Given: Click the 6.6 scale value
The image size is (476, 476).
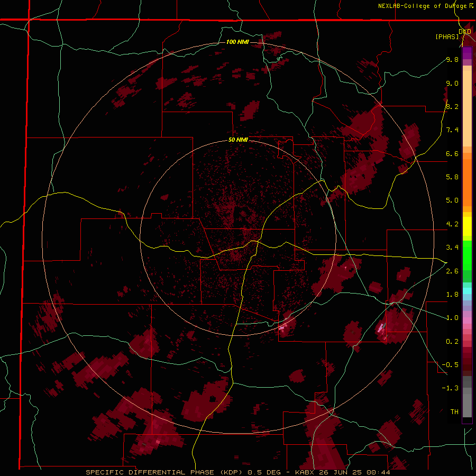Looking at the screenshot, I should coord(452,153).
